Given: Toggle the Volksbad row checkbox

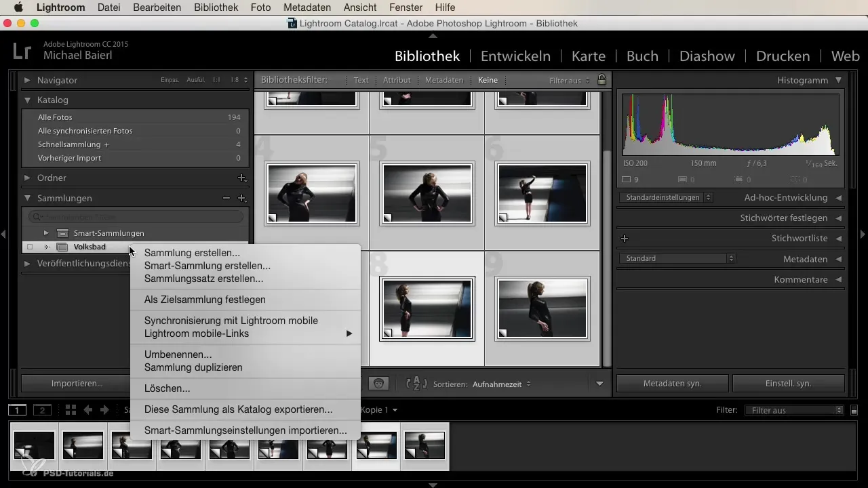Looking at the screenshot, I should tap(29, 247).
